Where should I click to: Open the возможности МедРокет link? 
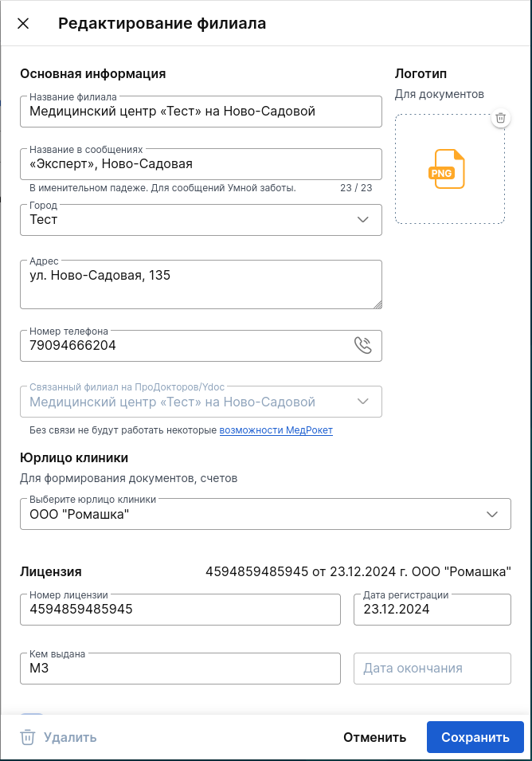click(276, 430)
